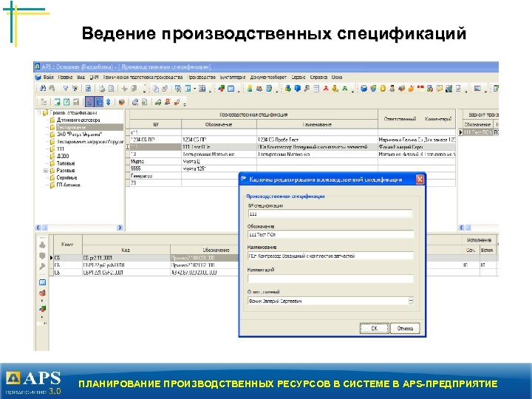Viewport: 532px width, 399px height.
Task: Click the open book icon in top toolbar
Action: pyautogui.click(x=439, y=89)
